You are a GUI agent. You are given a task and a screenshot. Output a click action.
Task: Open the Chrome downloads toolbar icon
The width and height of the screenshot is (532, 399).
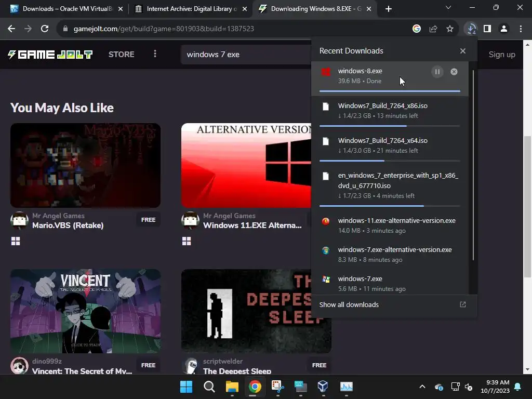[x=471, y=29]
